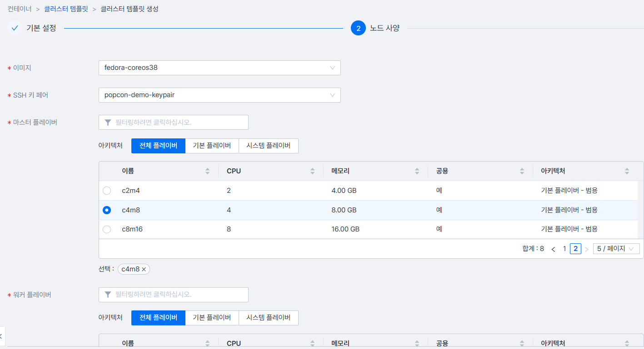Sort master flavor table by CPU column
The image size is (644, 349).
(x=312, y=171)
